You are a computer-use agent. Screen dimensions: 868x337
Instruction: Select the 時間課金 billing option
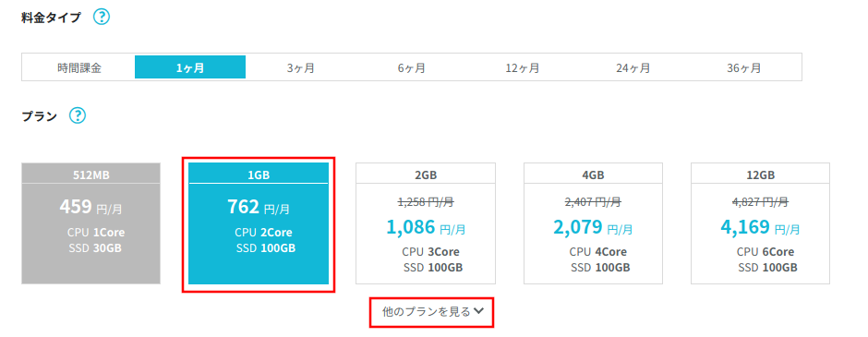(79, 68)
